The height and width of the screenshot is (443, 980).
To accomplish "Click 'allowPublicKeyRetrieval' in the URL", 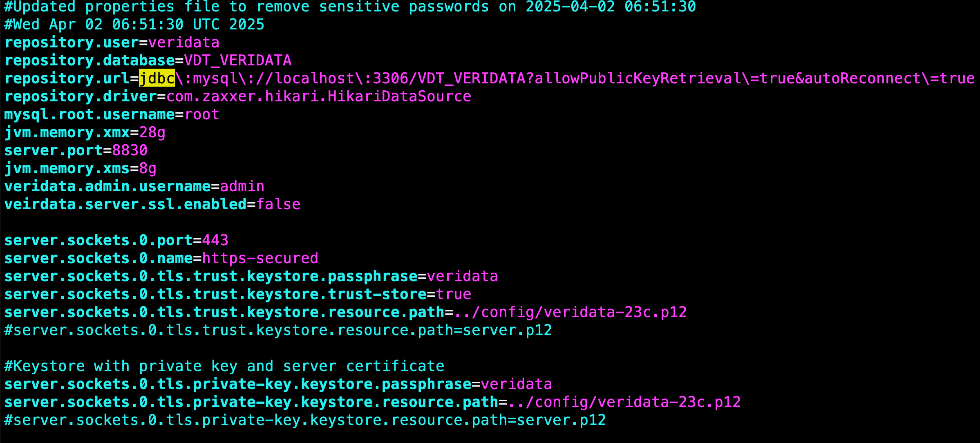I will pos(638,78).
